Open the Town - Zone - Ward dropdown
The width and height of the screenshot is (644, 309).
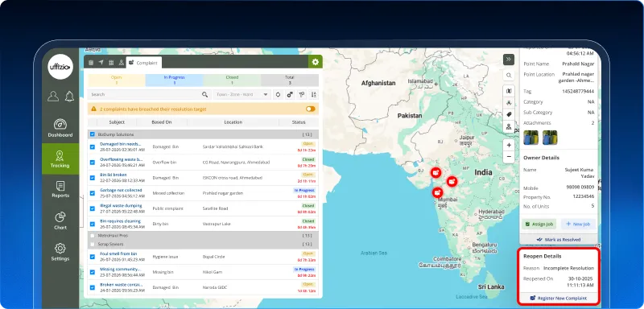(x=242, y=94)
